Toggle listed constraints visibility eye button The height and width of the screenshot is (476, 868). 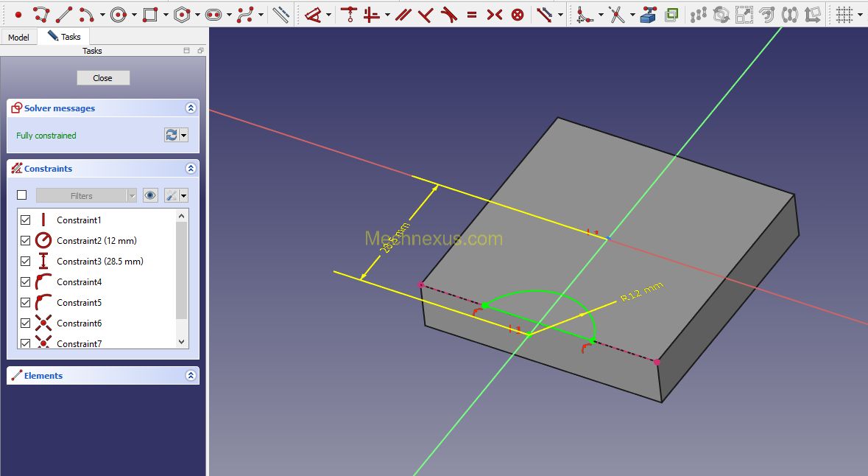click(x=150, y=195)
